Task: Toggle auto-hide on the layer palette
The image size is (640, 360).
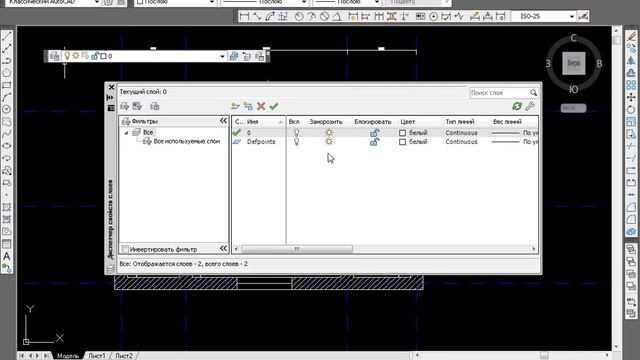Action: (x=110, y=98)
